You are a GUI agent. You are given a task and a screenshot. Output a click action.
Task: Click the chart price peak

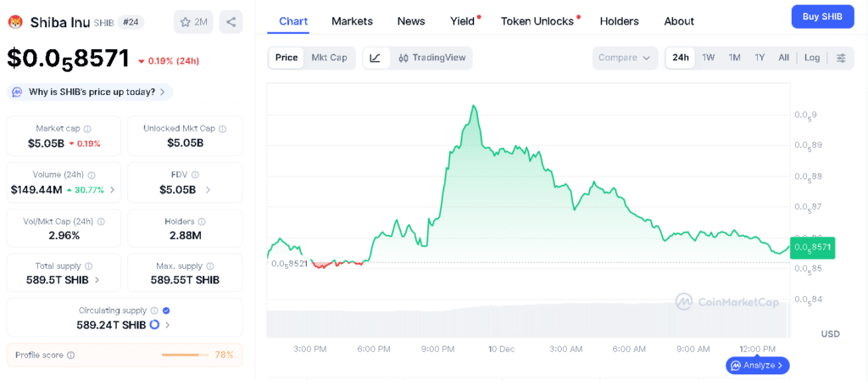coord(474,106)
